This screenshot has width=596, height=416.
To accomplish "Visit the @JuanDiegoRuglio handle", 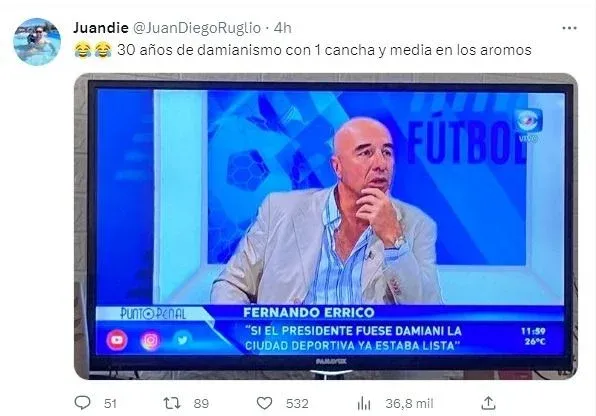I will click(197, 28).
